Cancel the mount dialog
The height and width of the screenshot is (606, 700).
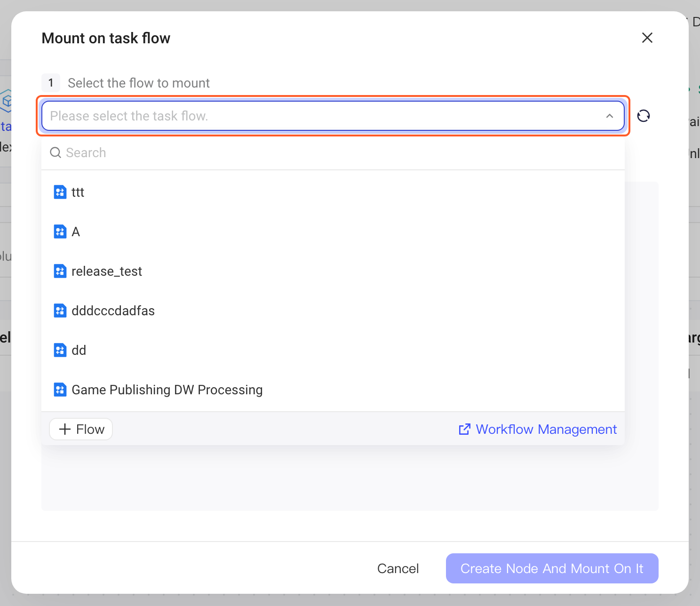398,568
